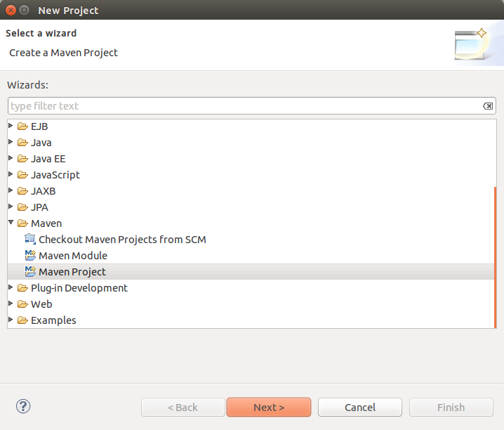The image size is (504, 430).
Task: Click the Maven Project wizard icon
Action: point(30,271)
